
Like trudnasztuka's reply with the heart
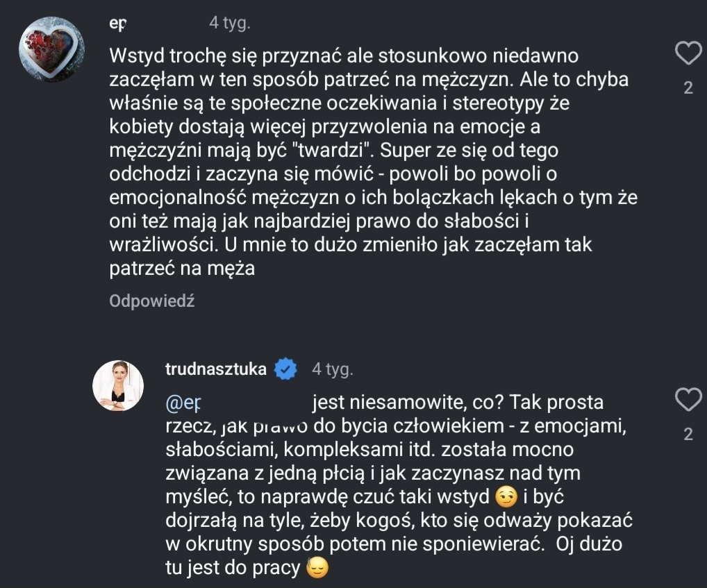[x=688, y=401]
